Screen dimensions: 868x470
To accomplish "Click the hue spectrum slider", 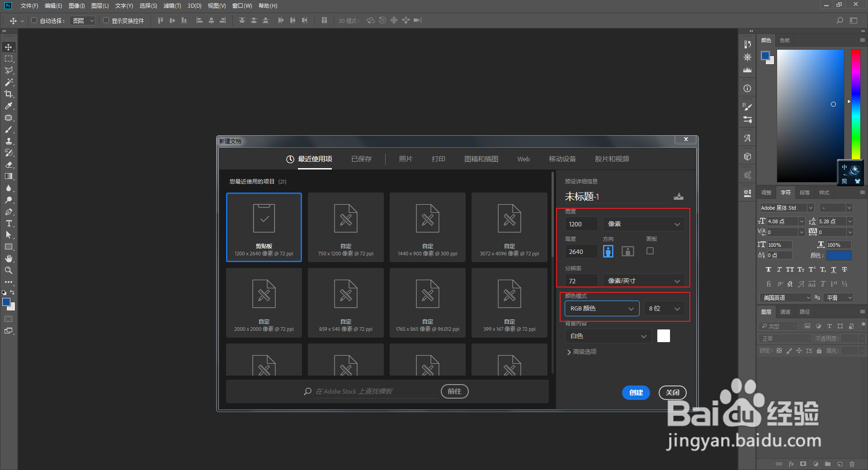I will (856, 104).
